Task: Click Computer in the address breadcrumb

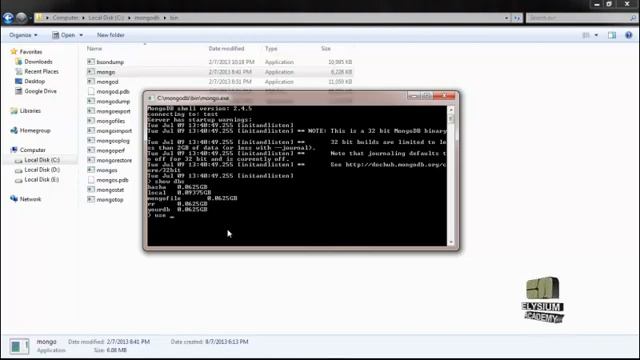Action: pyautogui.click(x=65, y=18)
